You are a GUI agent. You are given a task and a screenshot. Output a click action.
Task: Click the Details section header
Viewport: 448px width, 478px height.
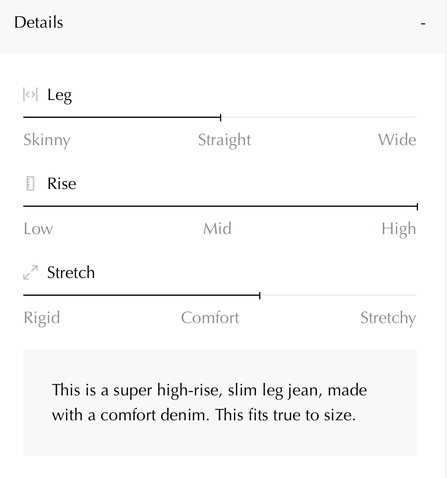tap(39, 23)
